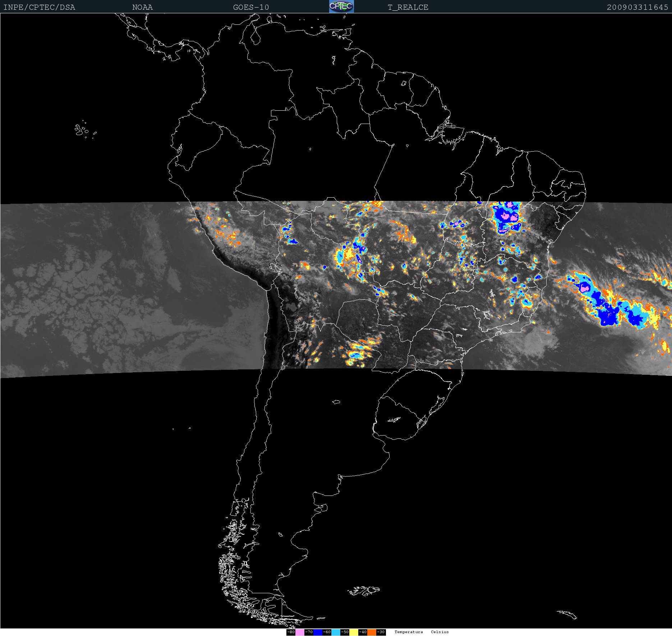Pick the light blue legend swatch

(336, 632)
